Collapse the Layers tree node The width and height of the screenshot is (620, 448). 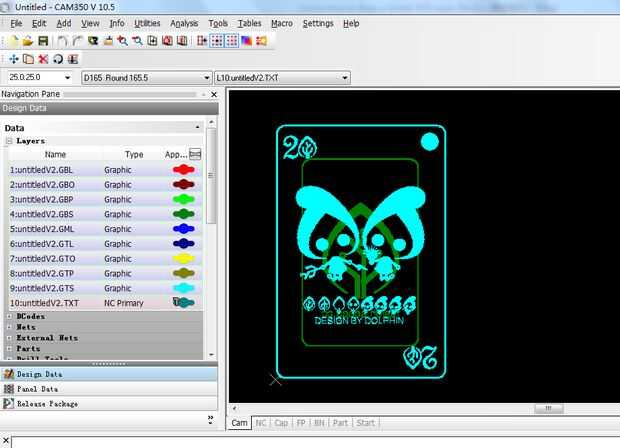tap(9, 141)
